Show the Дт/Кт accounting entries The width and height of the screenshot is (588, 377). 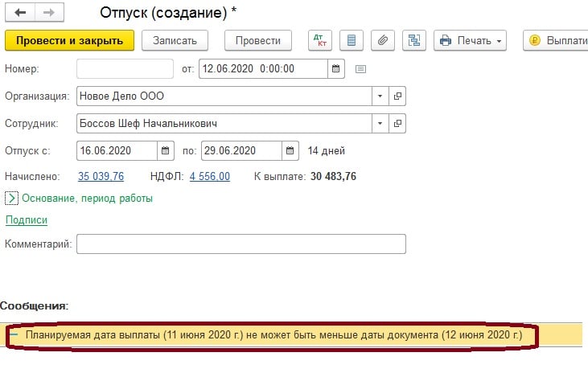point(319,40)
